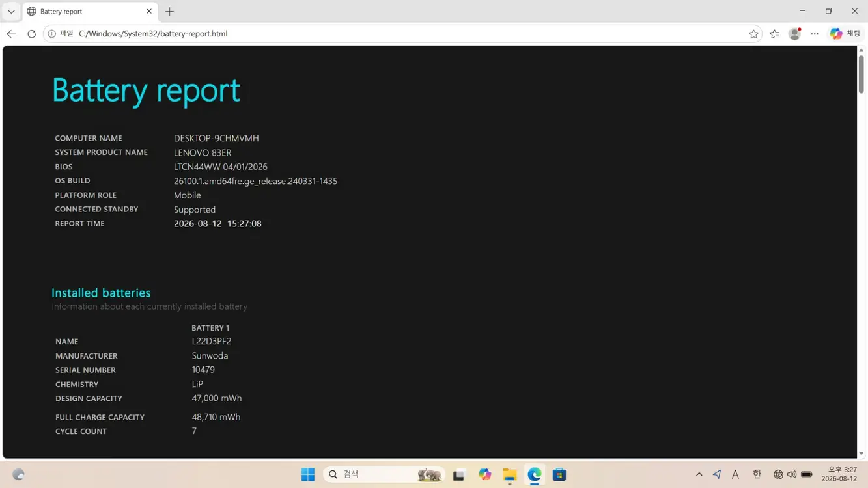Open the tab search dropdown chevron
Screen dimensions: 868x488
click(11, 11)
